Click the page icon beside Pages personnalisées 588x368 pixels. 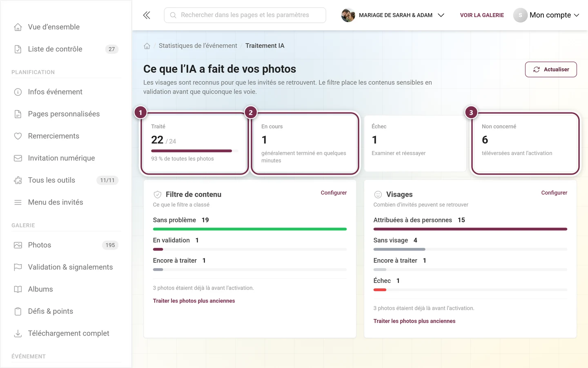(x=18, y=114)
